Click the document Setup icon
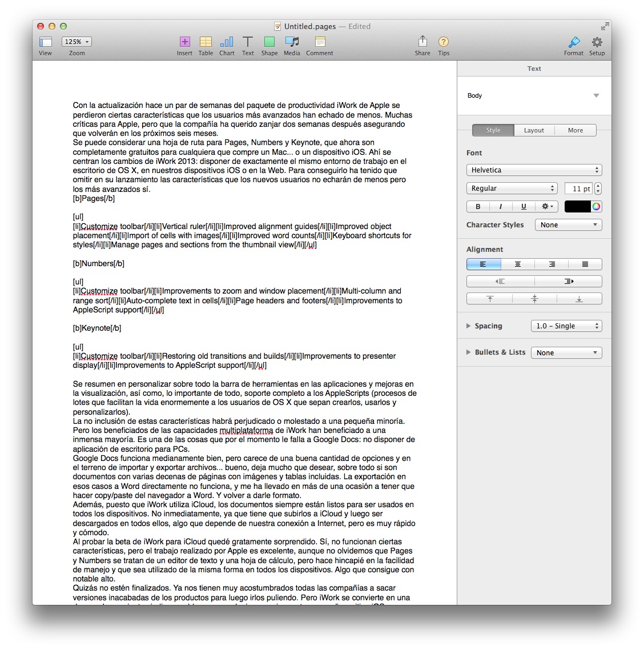644x650 pixels. (x=597, y=42)
